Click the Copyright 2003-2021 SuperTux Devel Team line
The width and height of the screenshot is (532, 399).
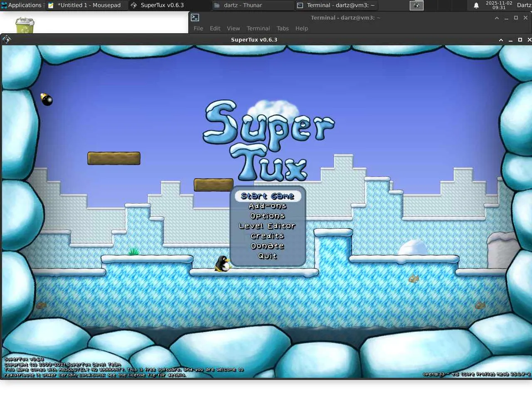tap(63, 365)
